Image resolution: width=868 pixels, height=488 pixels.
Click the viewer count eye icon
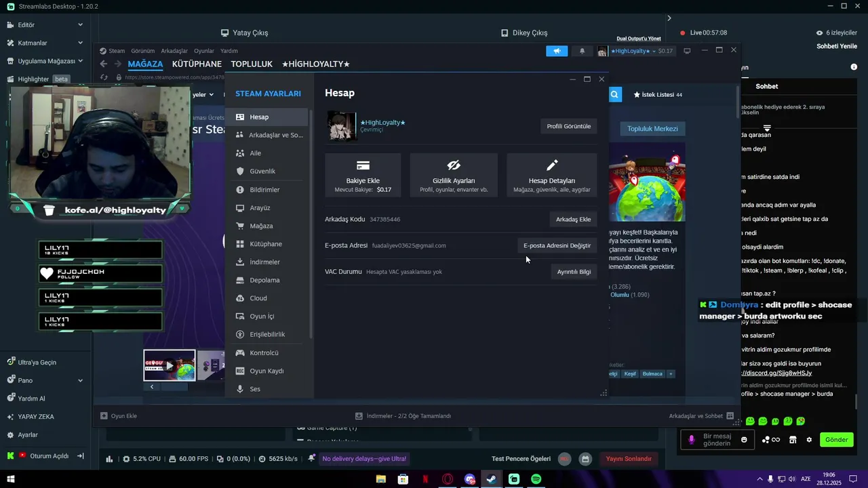click(819, 33)
